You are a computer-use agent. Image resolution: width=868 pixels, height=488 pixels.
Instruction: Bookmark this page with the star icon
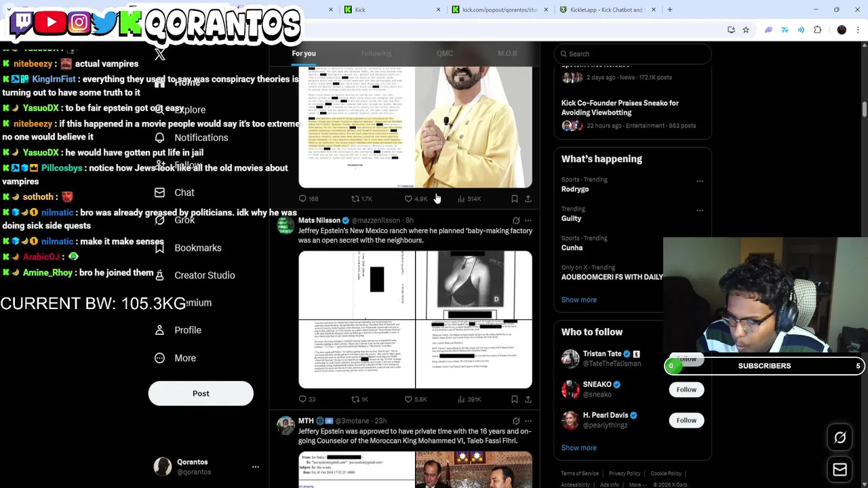pyautogui.click(x=745, y=30)
